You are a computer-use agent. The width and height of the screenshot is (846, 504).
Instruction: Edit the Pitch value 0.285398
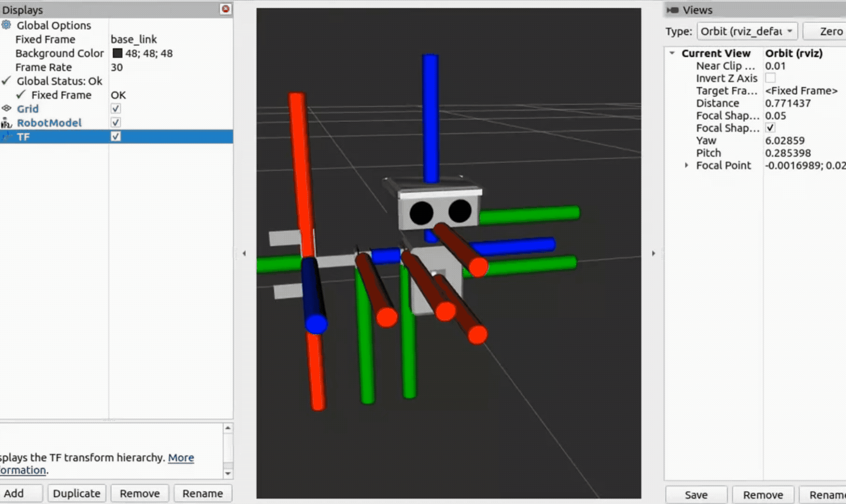click(x=788, y=153)
